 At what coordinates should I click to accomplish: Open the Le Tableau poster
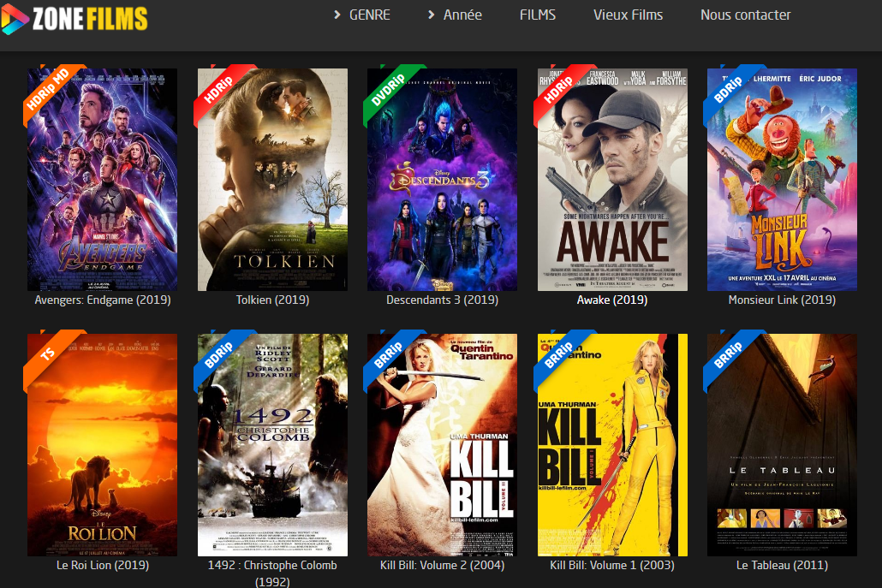coord(782,445)
